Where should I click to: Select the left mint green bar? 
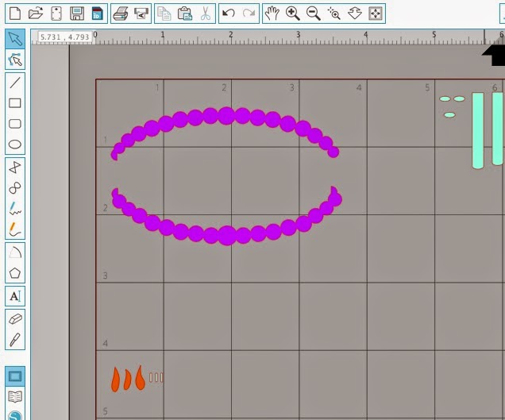coord(478,130)
